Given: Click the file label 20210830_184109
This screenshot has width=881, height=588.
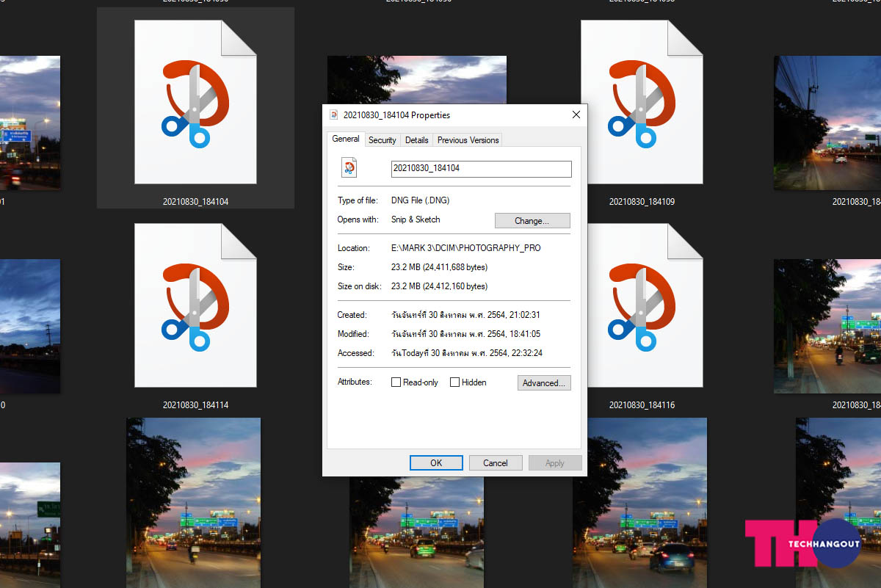Looking at the screenshot, I should (x=642, y=201).
